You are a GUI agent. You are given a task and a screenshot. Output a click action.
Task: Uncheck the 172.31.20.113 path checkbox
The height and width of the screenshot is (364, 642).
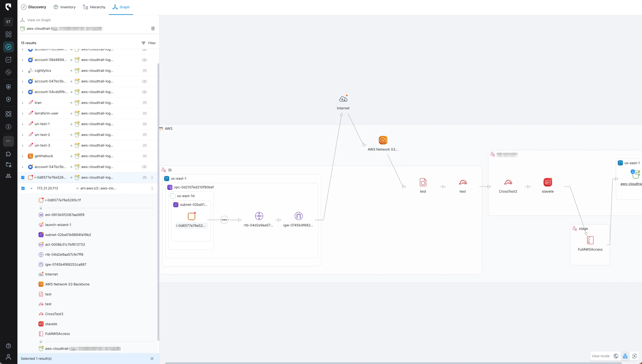point(23,188)
